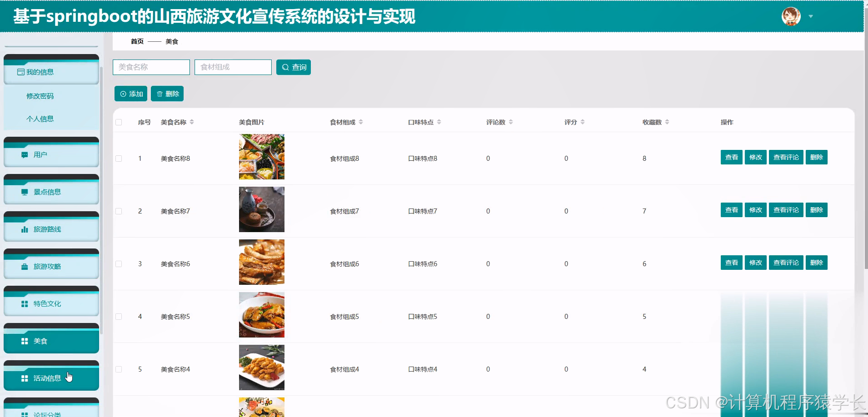Screen dimensions: 868x417
Task: Check the row 美食名称5 checkbox
Action: [x=119, y=317]
